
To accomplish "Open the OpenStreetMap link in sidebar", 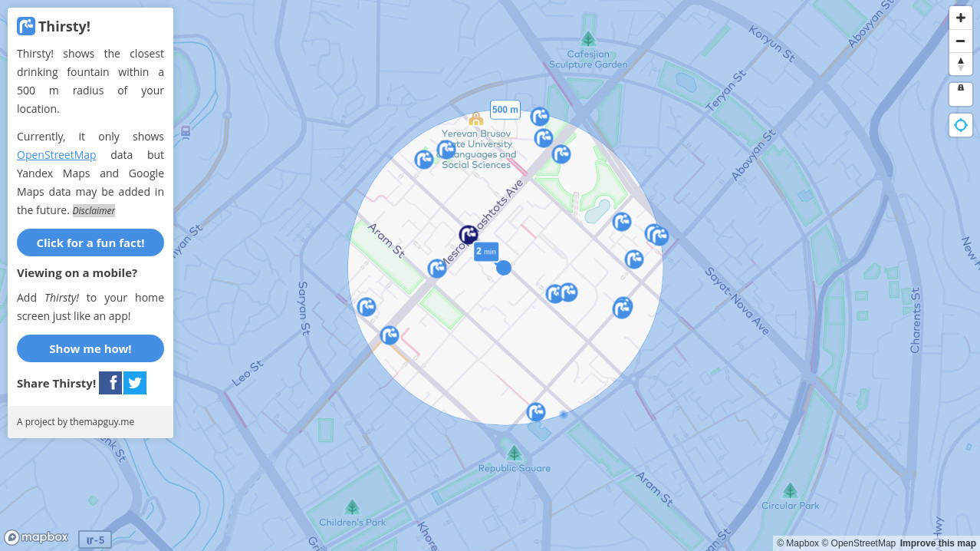I will tap(57, 155).
